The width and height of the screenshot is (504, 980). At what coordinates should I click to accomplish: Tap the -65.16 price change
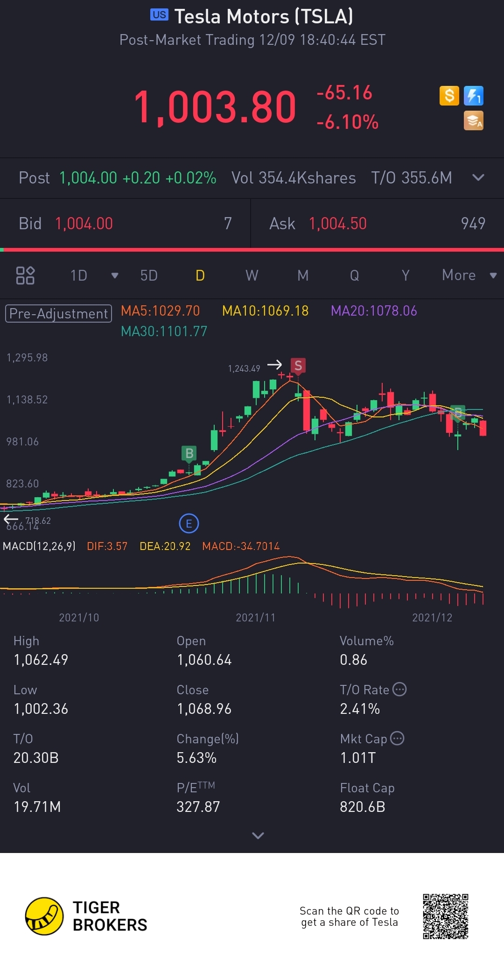point(344,93)
